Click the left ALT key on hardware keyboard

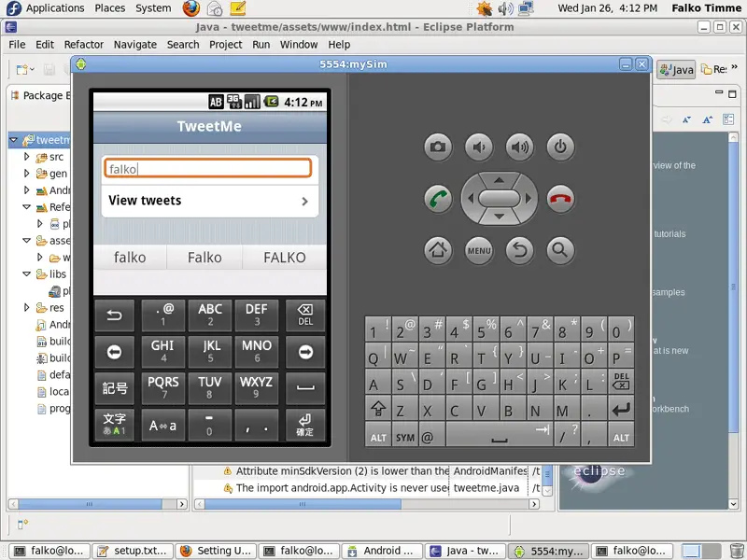click(378, 435)
